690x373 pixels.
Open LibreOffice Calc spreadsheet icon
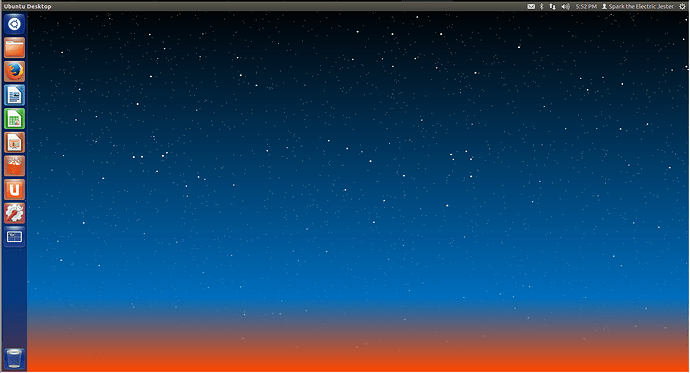15,119
